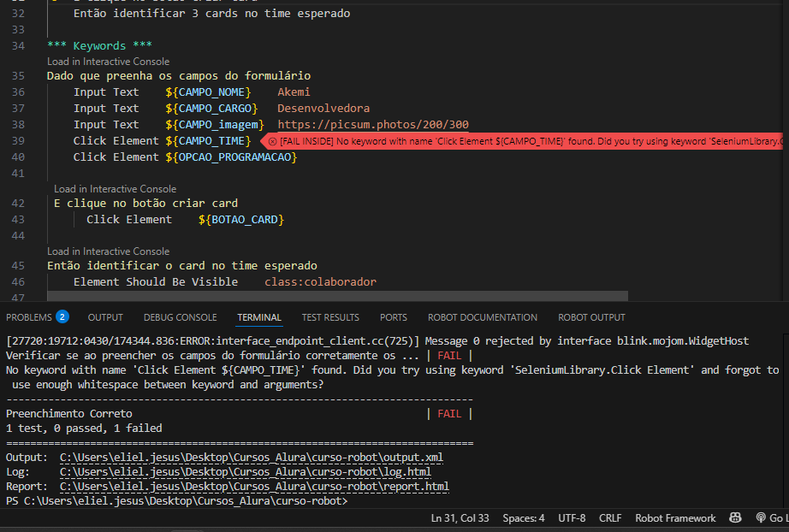The width and height of the screenshot is (789, 532).
Task: Click line number 43 in gutter
Action: pyautogui.click(x=18, y=220)
